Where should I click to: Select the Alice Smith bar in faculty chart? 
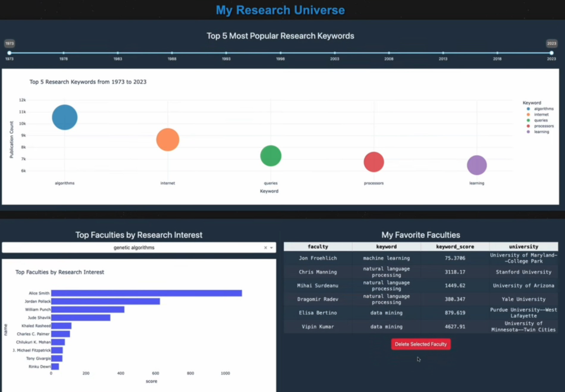146,294
